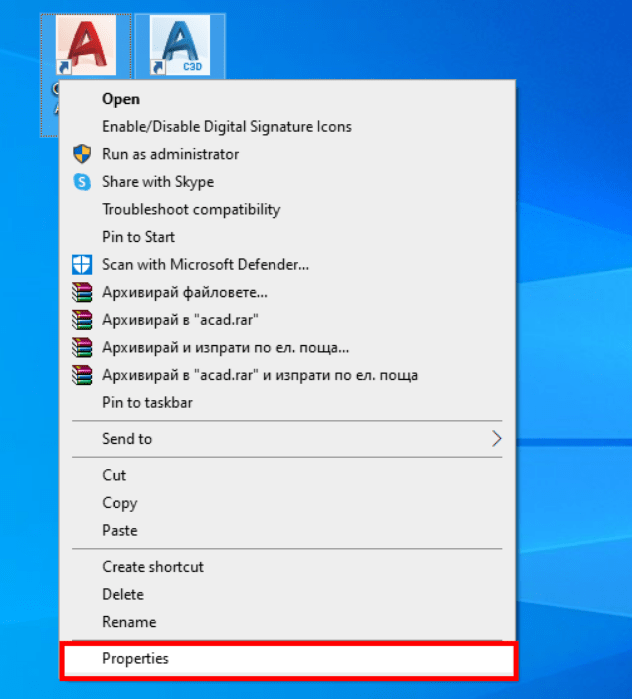
Task: Select Share with Skype
Action: tap(287, 182)
